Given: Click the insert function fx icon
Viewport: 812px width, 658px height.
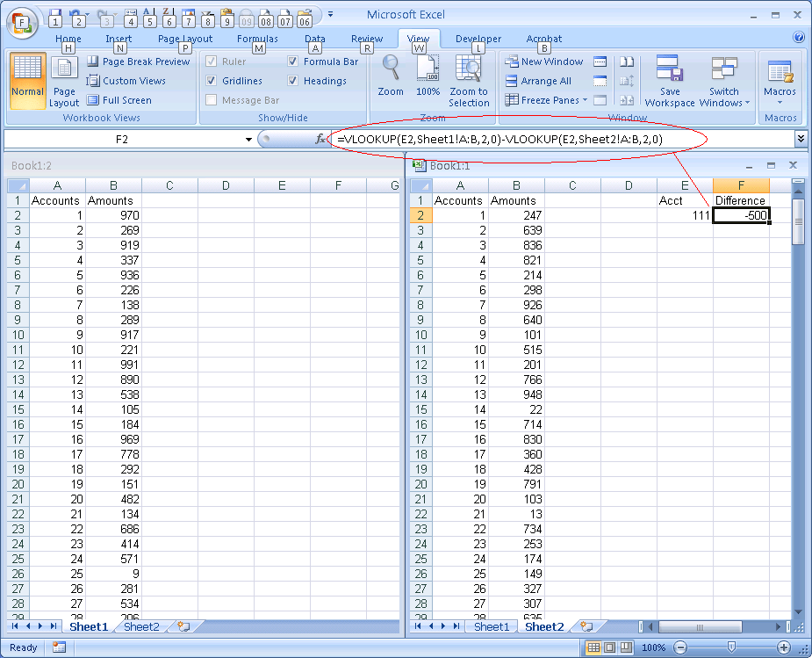Looking at the screenshot, I should 320,139.
